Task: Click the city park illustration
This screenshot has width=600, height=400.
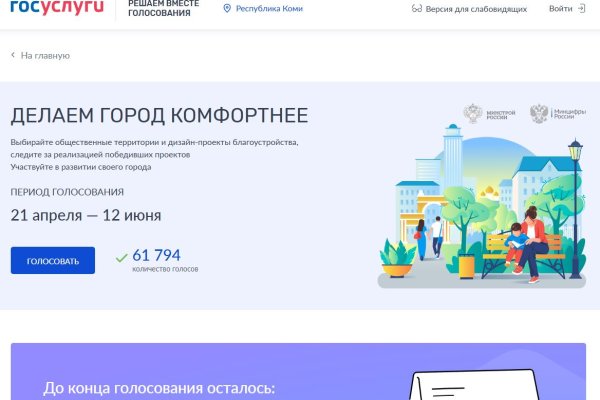Action: (482, 206)
